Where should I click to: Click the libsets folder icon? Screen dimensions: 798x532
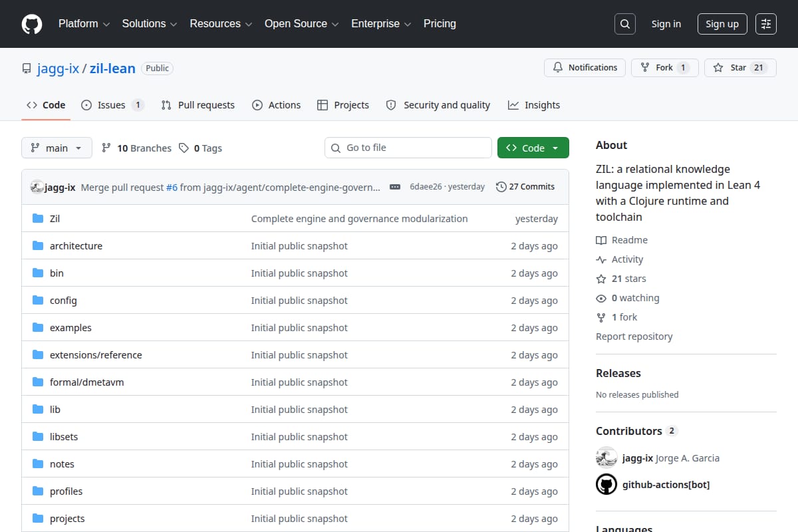pos(38,437)
